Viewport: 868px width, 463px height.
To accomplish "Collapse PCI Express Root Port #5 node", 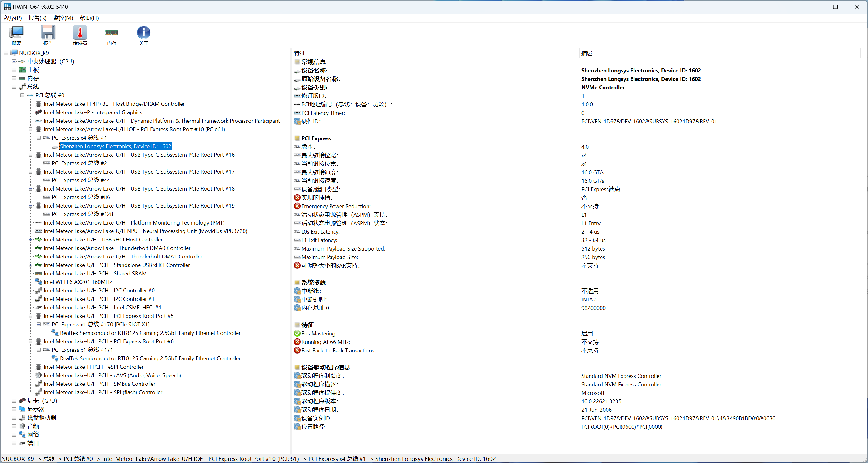I will (x=30, y=316).
